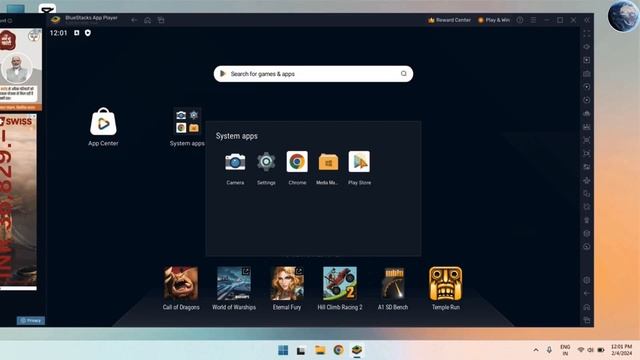Image resolution: width=640 pixels, height=360 pixels.
Task: Click the title bar back arrow
Action: (x=134, y=20)
